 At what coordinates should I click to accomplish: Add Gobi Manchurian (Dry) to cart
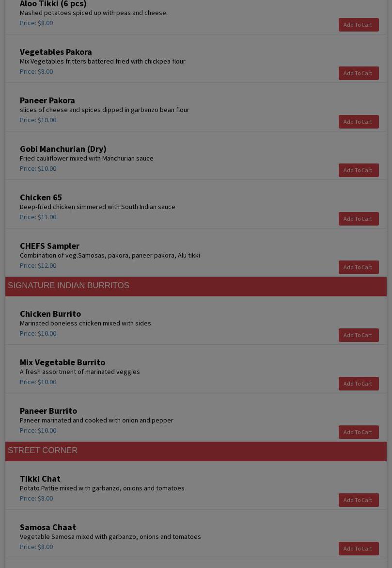click(x=359, y=170)
